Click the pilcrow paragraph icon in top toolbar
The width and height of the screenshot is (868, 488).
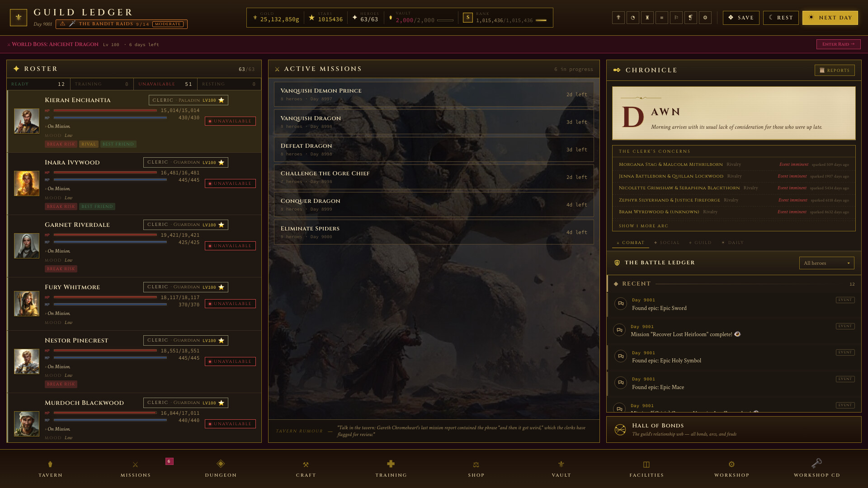[x=691, y=18]
